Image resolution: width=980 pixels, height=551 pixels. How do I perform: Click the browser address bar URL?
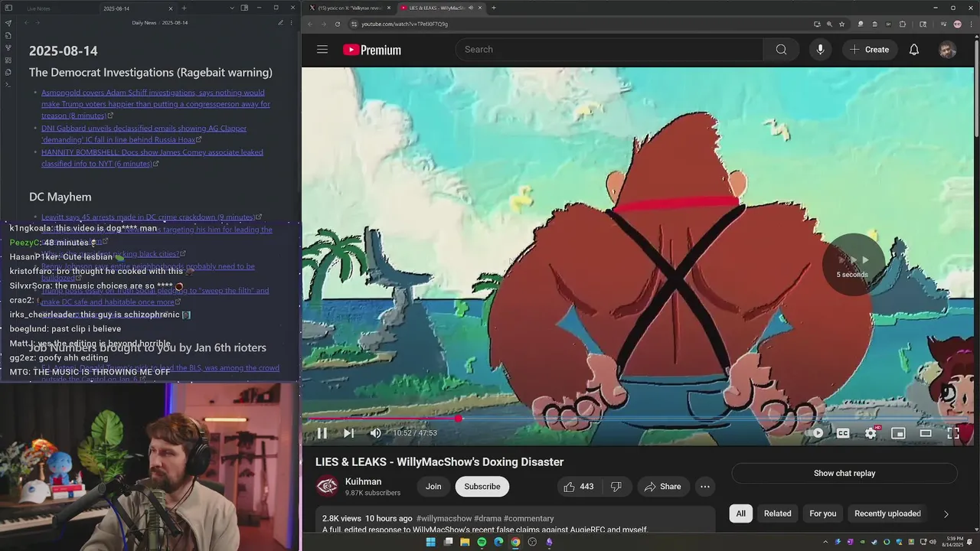click(x=404, y=24)
